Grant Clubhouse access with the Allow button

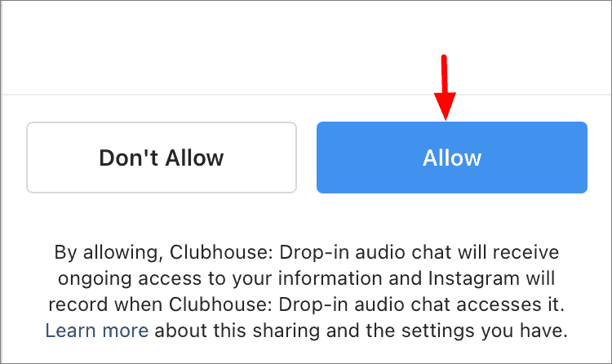click(452, 158)
